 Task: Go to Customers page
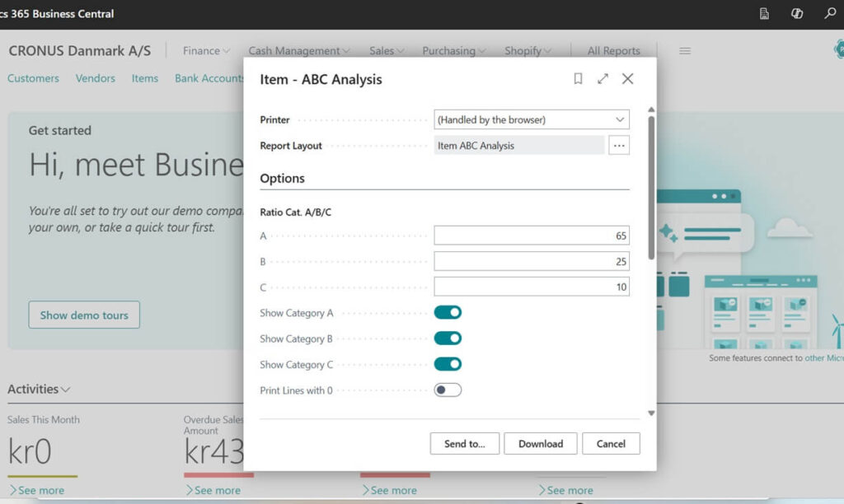pos(33,78)
